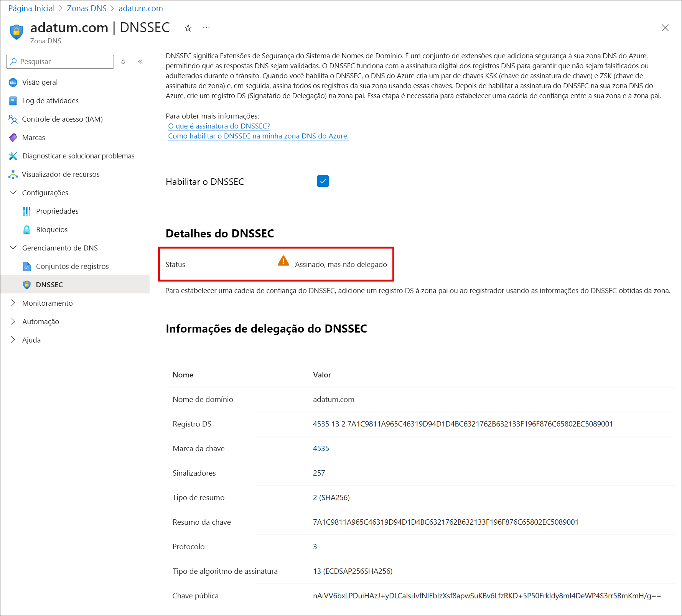682x616 pixels.
Task: Open Conjuntos de registros
Action: [x=72, y=267]
